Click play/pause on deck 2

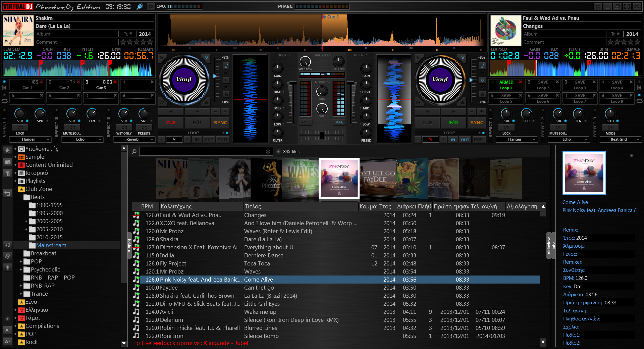coord(453,122)
